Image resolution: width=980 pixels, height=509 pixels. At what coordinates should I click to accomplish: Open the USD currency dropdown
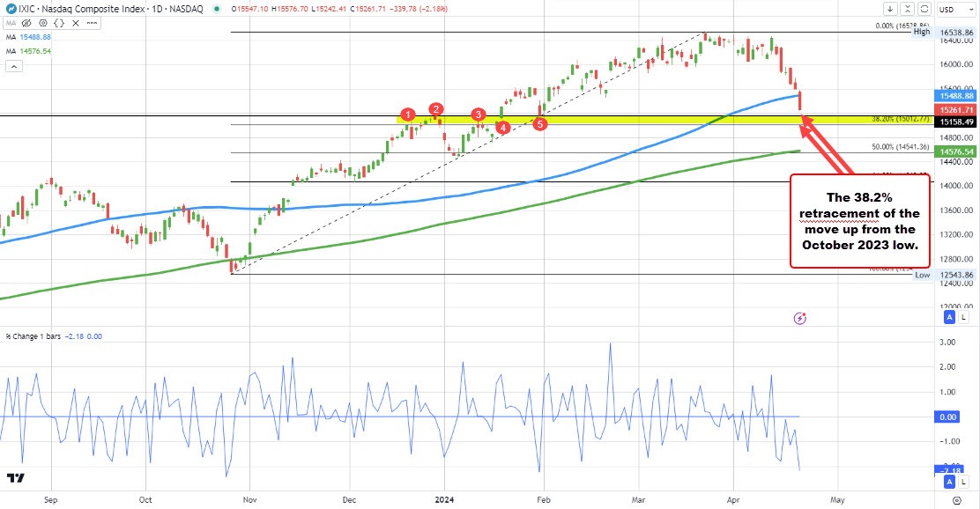[x=957, y=8]
